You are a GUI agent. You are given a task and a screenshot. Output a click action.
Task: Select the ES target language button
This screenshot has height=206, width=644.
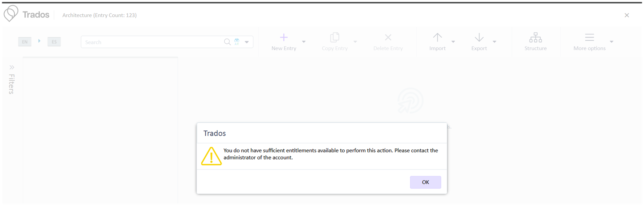tap(54, 41)
